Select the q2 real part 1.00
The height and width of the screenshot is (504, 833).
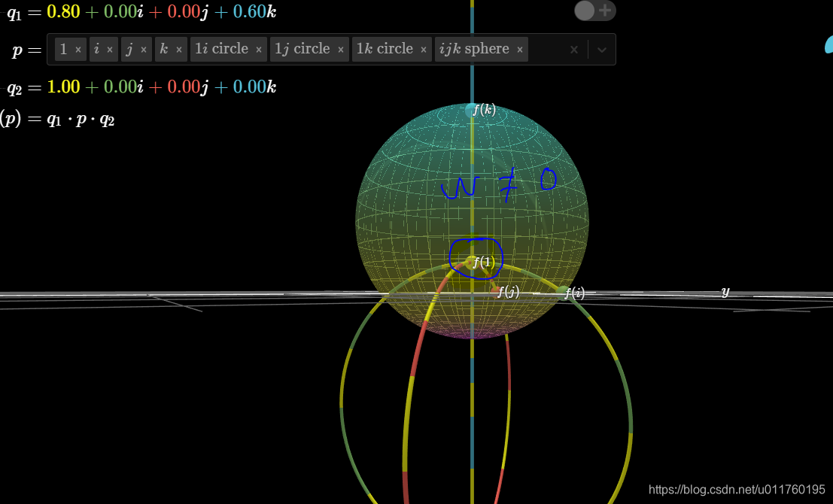(x=63, y=87)
